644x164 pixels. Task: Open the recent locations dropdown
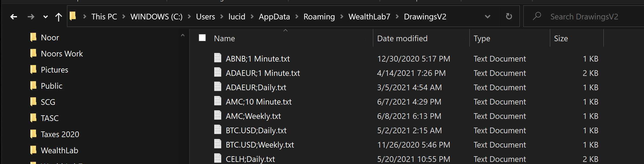[45, 17]
